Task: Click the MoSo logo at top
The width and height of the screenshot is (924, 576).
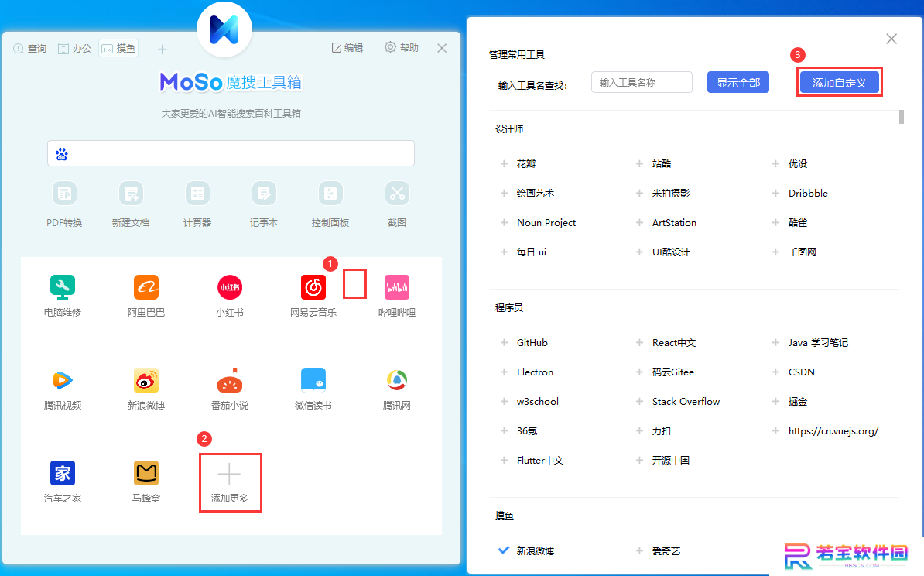Action: 224,29
